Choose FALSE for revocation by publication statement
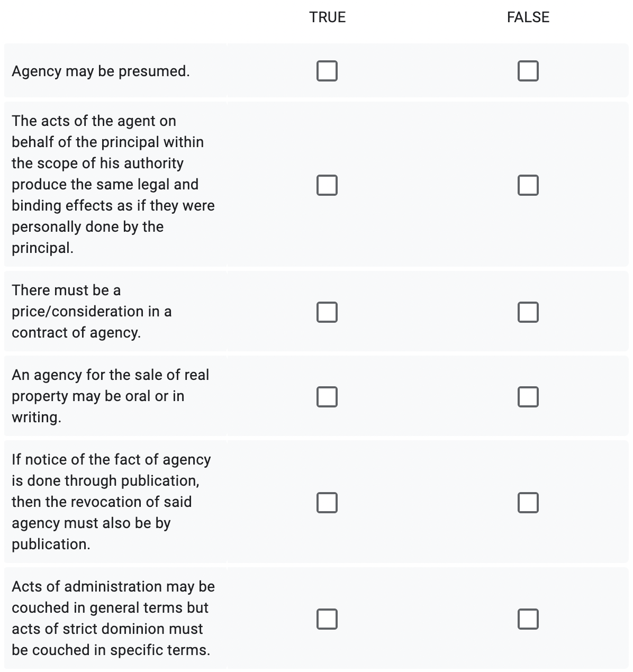The width and height of the screenshot is (633, 672). coord(528,503)
